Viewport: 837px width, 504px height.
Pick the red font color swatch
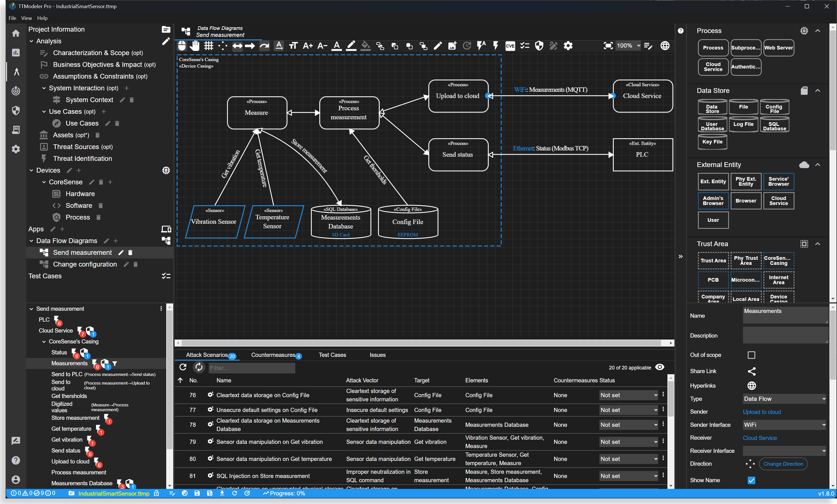(x=336, y=46)
